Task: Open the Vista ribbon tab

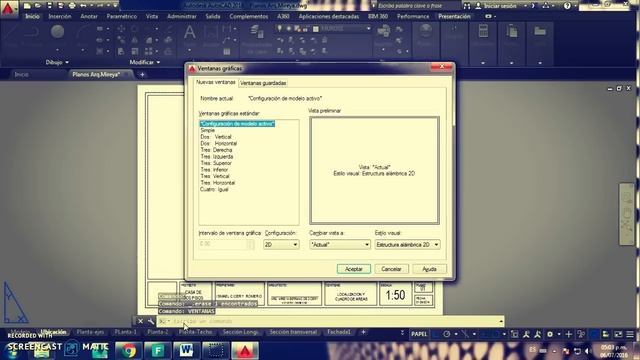Action: click(x=152, y=16)
